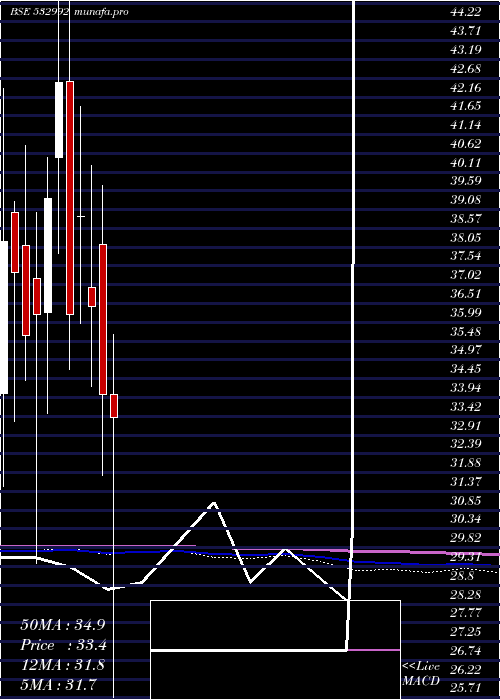This screenshot has height=700, width=500.
Task: Click the 44.22 price axis label
Action: (x=466, y=12)
